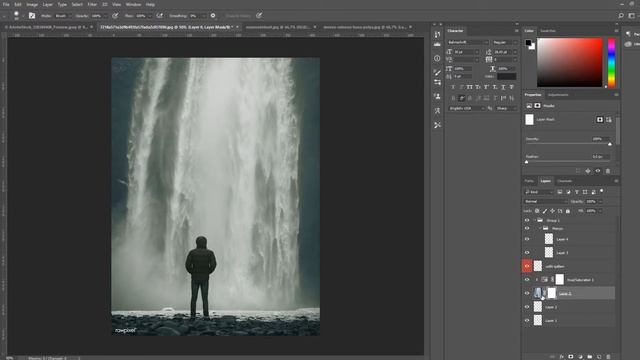Filter layers for pixel layers icon
The height and width of the screenshot is (360, 640).
point(560,192)
